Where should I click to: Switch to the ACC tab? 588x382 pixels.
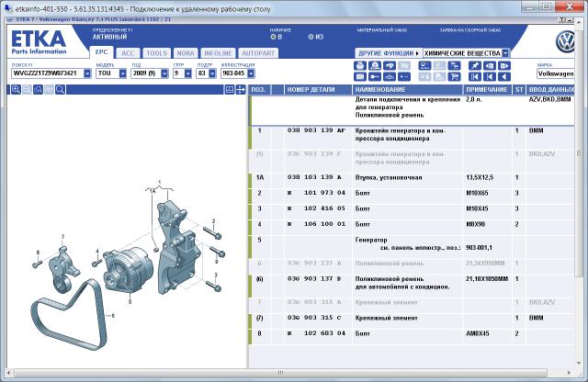point(128,53)
